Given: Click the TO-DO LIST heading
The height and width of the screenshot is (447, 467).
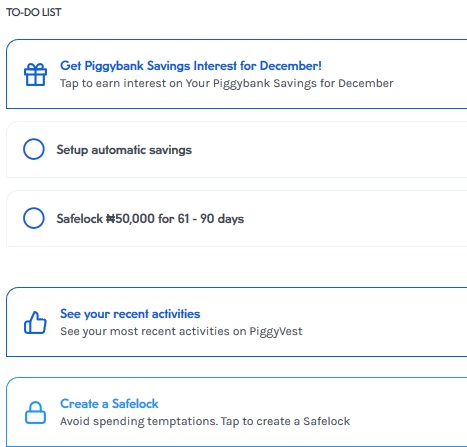Looking at the screenshot, I should tap(34, 12).
